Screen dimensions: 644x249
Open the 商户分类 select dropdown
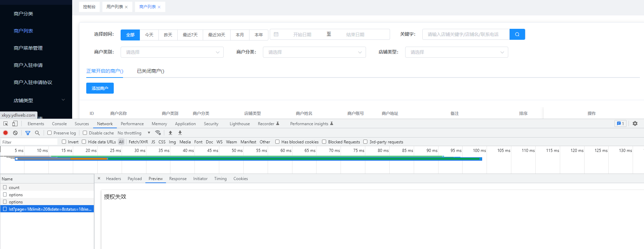[x=314, y=52]
